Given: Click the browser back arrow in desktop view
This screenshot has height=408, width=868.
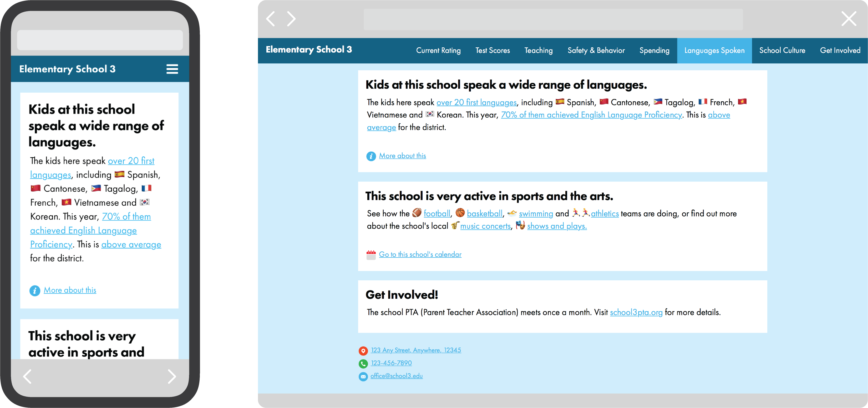Looking at the screenshot, I should pos(271,18).
